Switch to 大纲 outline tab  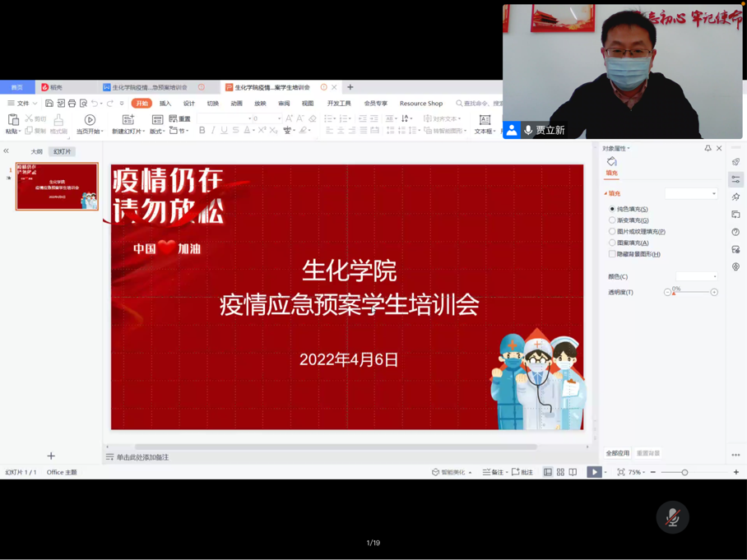pyautogui.click(x=37, y=151)
